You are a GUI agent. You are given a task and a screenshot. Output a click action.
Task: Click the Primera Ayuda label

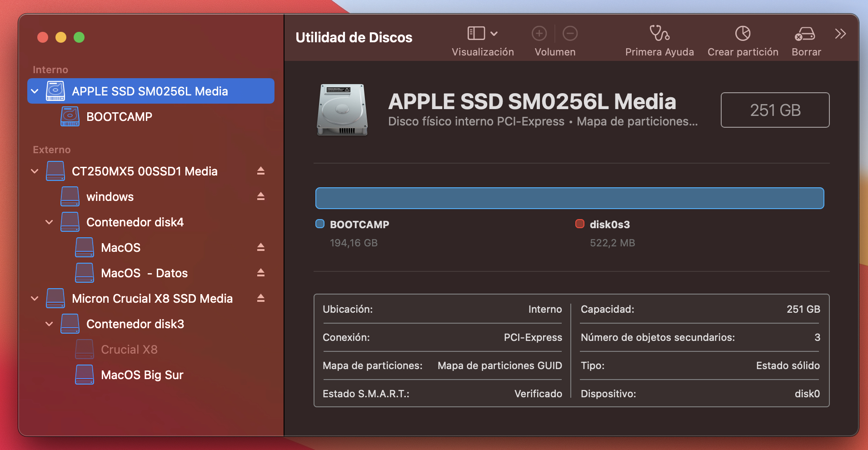(659, 52)
